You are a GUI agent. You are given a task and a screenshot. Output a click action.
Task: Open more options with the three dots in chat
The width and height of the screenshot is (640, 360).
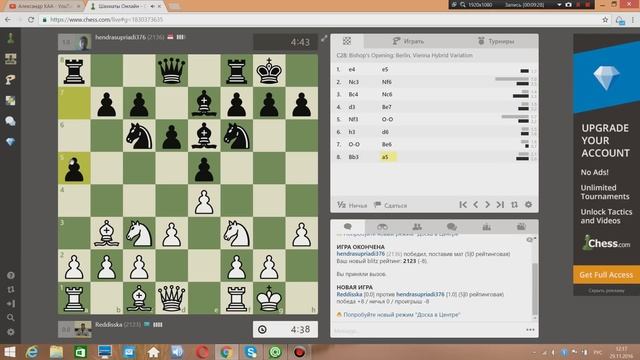coord(530,330)
